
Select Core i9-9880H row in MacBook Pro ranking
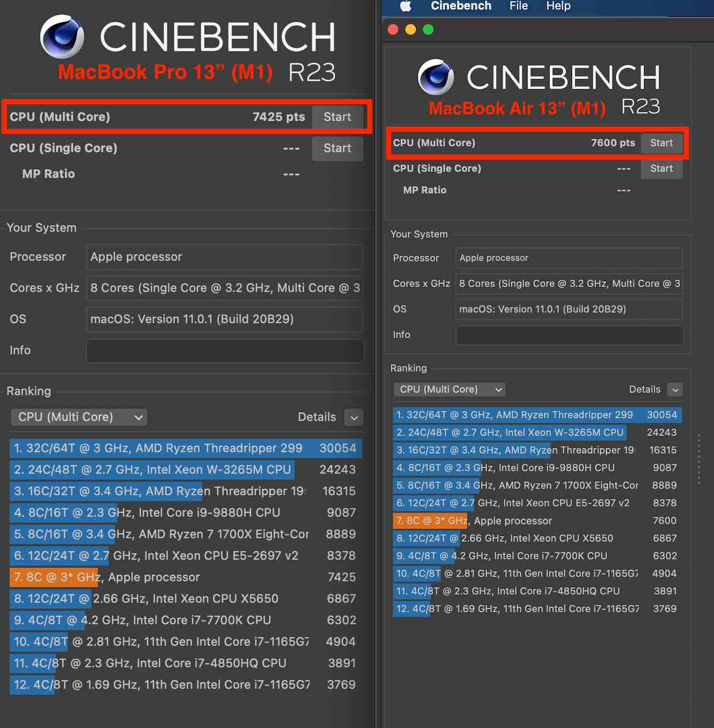pos(186,513)
